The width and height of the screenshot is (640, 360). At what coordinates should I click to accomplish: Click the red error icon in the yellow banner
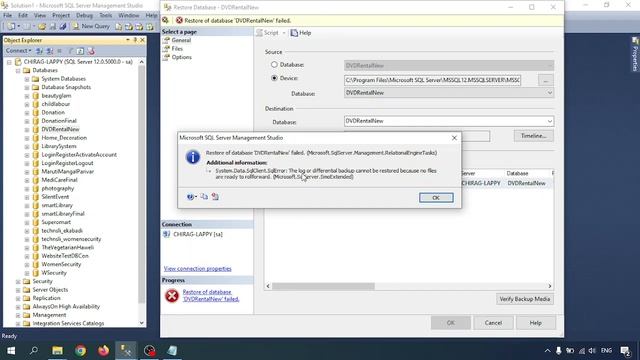[179, 20]
